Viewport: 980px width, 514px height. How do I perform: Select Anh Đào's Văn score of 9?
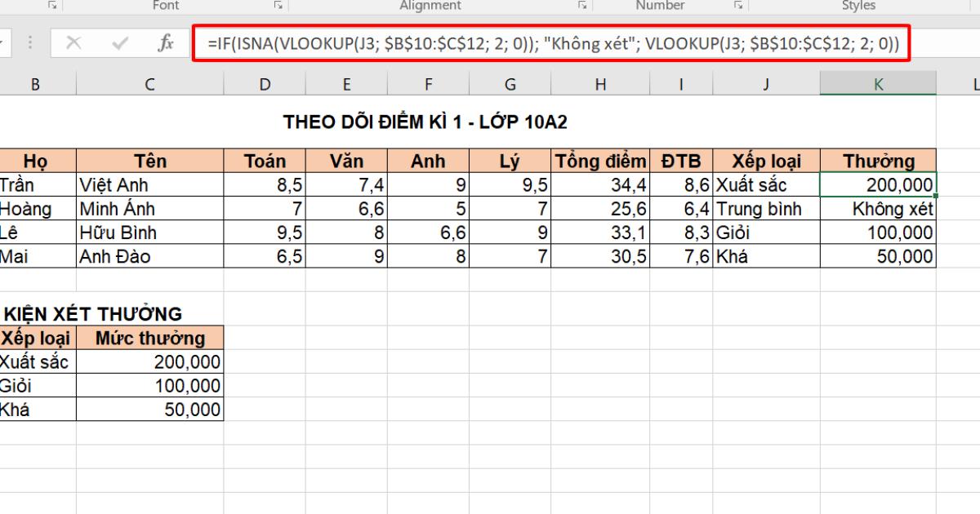(346, 255)
